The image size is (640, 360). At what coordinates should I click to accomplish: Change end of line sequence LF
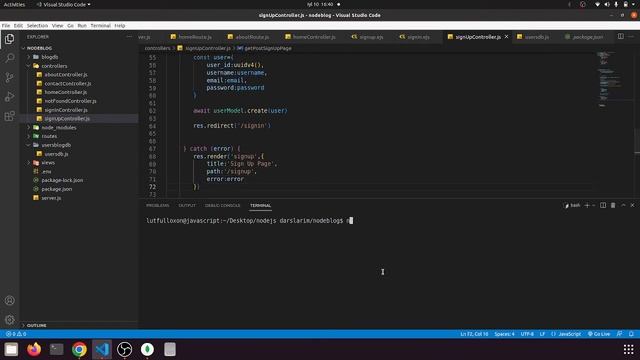(x=542, y=334)
